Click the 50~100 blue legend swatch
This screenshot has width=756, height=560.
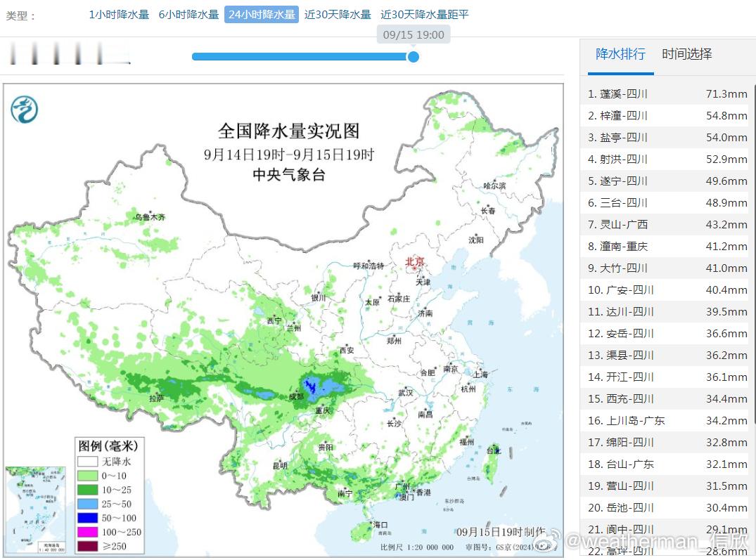click(87, 518)
